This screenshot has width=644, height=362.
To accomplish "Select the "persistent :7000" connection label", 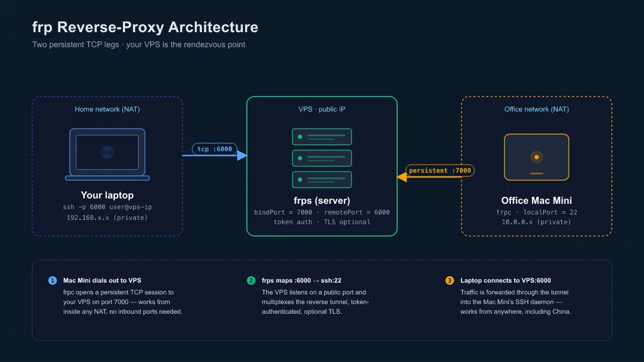I will tap(440, 171).
